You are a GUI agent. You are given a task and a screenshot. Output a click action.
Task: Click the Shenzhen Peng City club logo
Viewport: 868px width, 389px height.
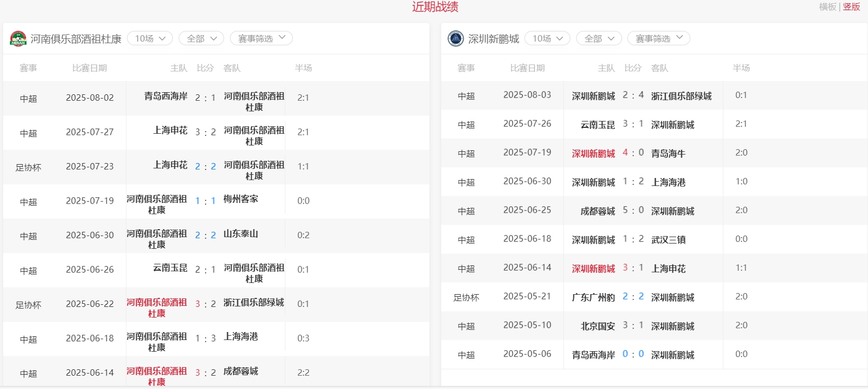pos(456,39)
